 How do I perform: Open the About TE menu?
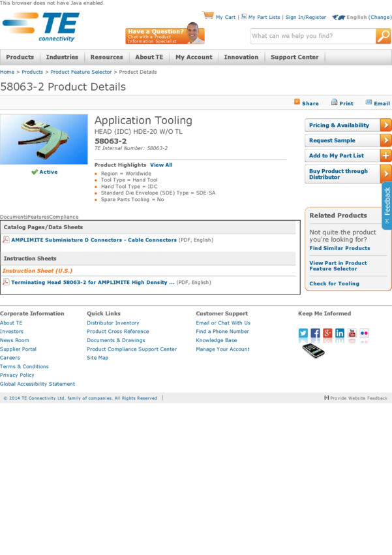pos(149,57)
